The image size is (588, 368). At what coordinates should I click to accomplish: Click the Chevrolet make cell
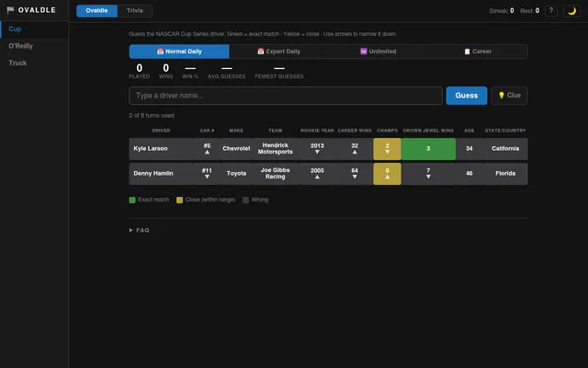(x=236, y=149)
